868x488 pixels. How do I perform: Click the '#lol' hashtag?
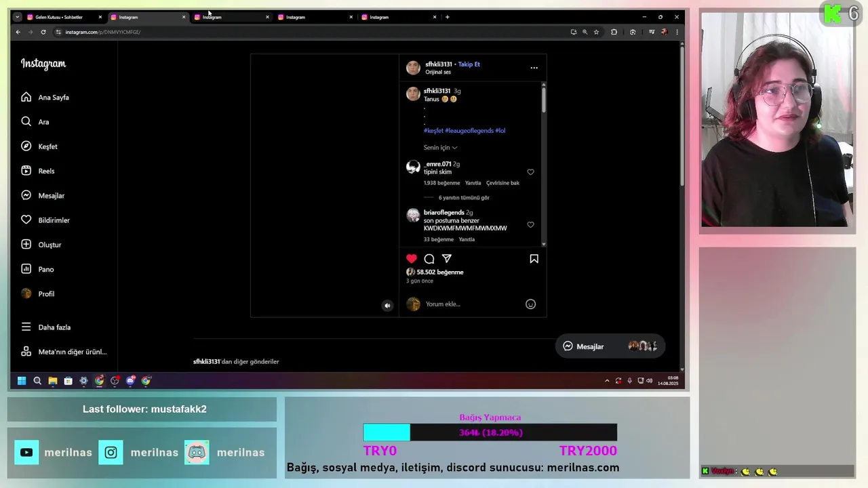click(500, 131)
